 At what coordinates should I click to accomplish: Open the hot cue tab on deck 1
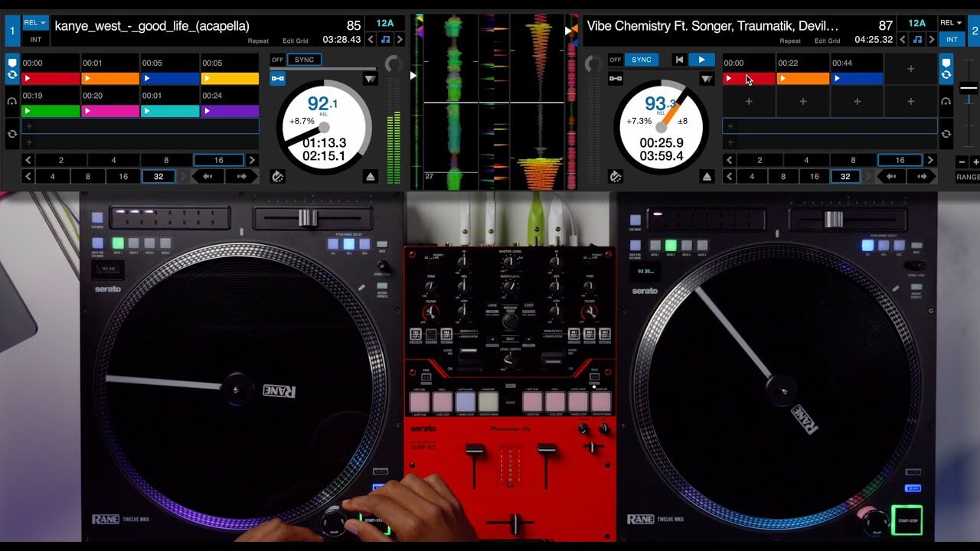[12, 69]
